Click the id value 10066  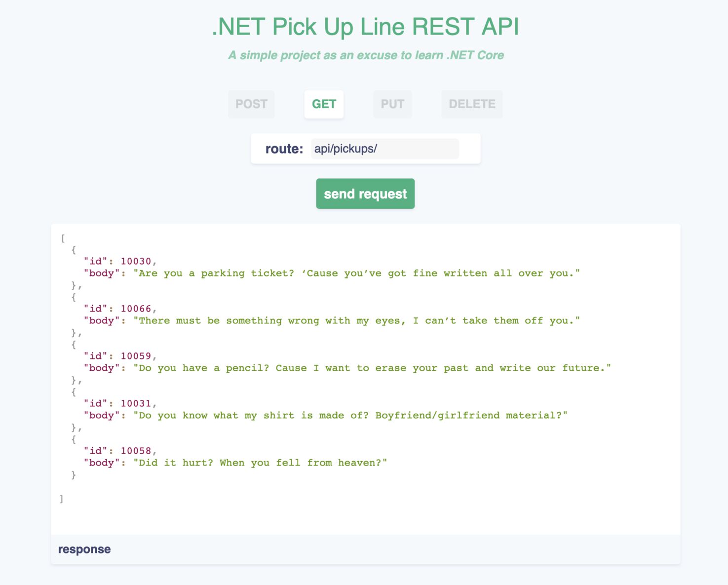tap(136, 309)
